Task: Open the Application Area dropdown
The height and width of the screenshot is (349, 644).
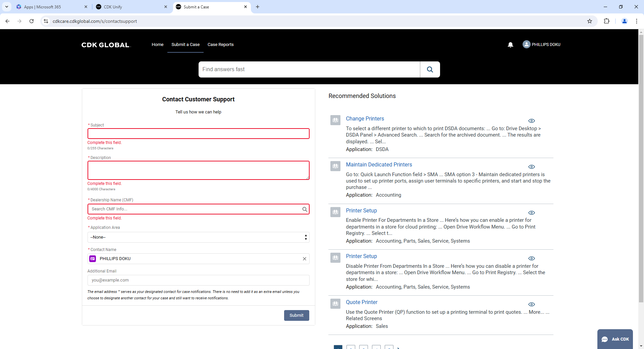Action: 198,237
